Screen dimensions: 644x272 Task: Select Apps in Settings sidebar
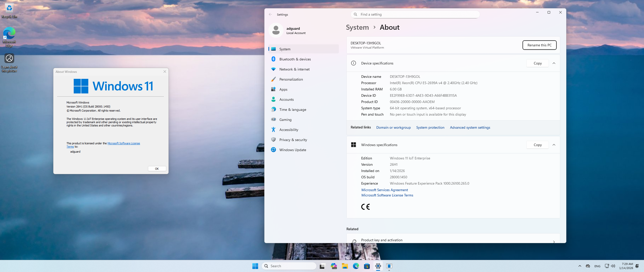click(283, 89)
